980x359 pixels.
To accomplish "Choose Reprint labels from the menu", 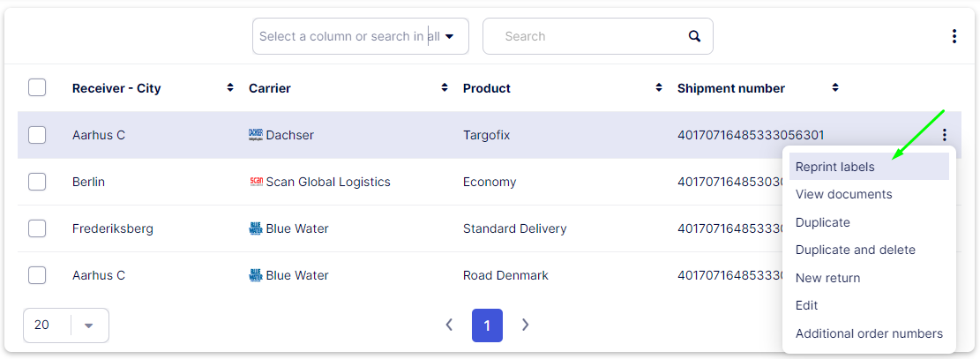I will click(834, 167).
